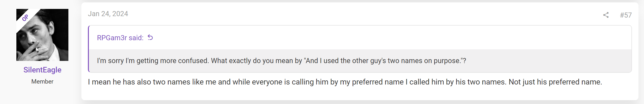Click the Jan 24, 2024 timestamp

coord(108,14)
